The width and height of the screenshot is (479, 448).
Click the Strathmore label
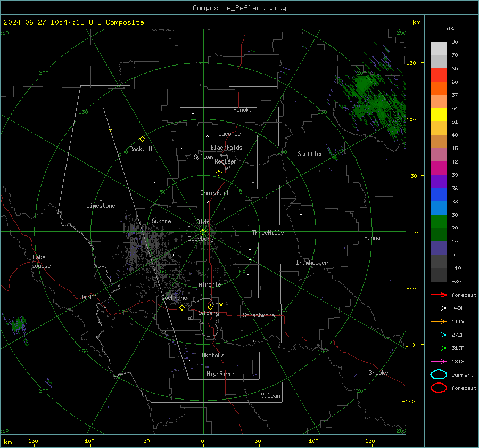[259, 315]
